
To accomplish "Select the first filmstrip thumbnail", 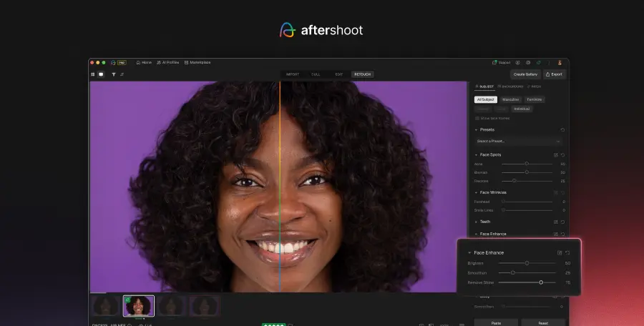I will [x=106, y=306].
